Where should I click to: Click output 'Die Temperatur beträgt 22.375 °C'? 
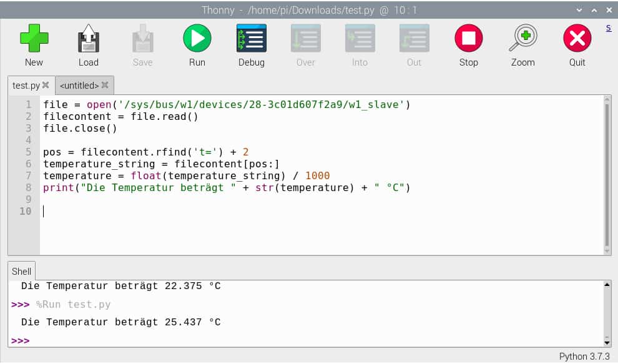[x=120, y=286]
